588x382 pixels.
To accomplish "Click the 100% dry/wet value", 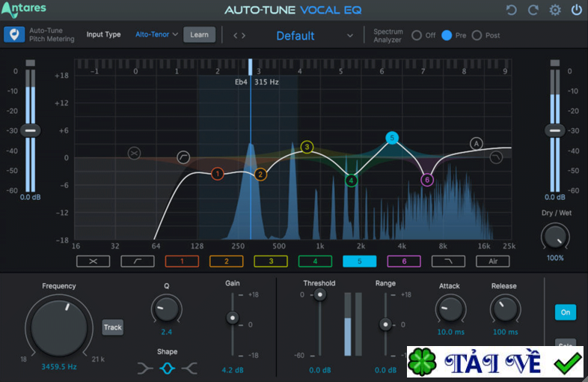I will (555, 258).
